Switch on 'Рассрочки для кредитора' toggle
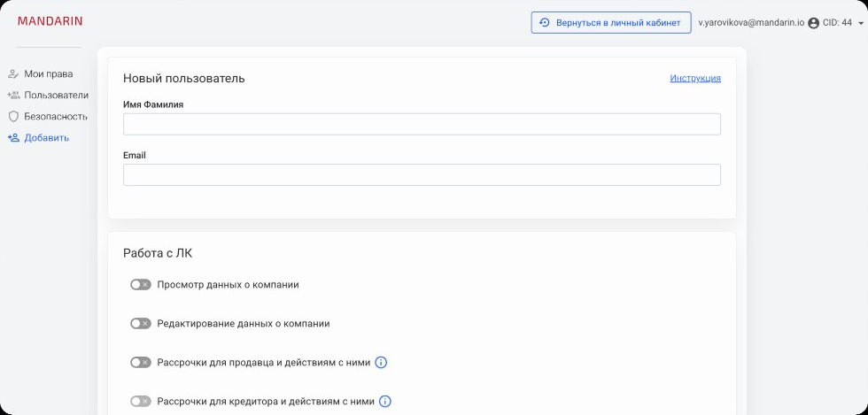 click(x=141, y=402)
